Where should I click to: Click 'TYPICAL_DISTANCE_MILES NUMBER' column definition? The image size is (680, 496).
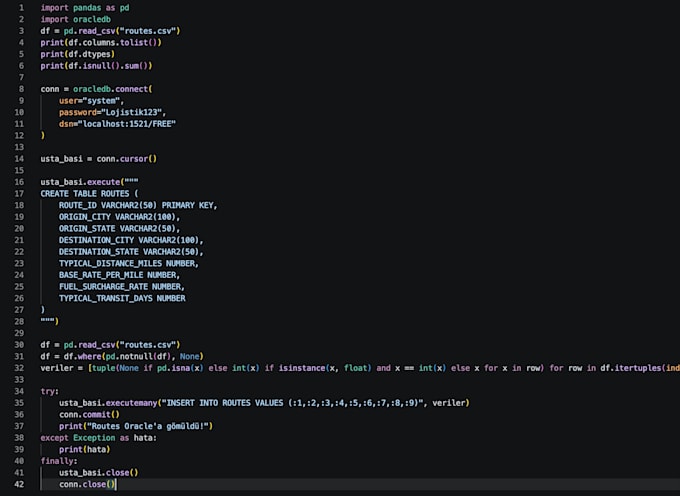(x=128, y=264)
